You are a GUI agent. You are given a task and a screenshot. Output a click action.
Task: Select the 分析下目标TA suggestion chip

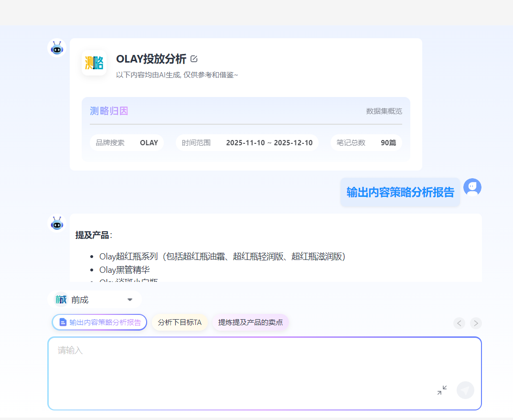(x=180, y=322)
